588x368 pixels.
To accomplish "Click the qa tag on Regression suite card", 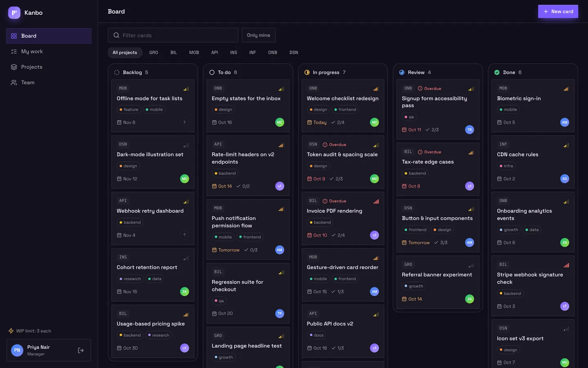I will [x=219, y=301].
